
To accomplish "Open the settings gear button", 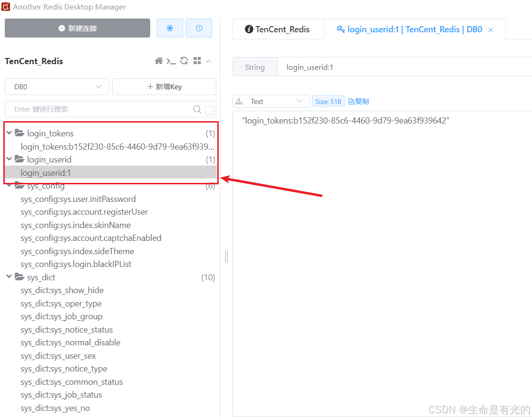I will [170, 28].
